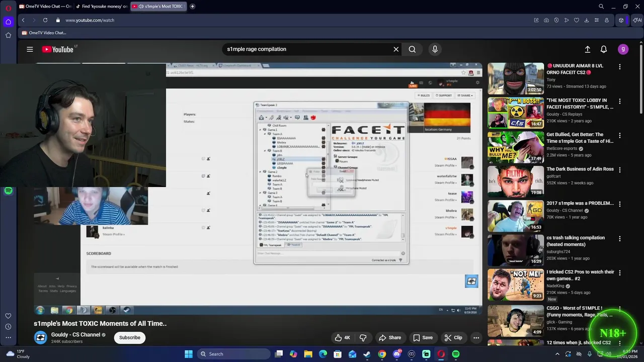The width and height of the screenshot is (644, 362).
Task: Dislike the video
Action: pyautogui.click(x=363, y=338)
